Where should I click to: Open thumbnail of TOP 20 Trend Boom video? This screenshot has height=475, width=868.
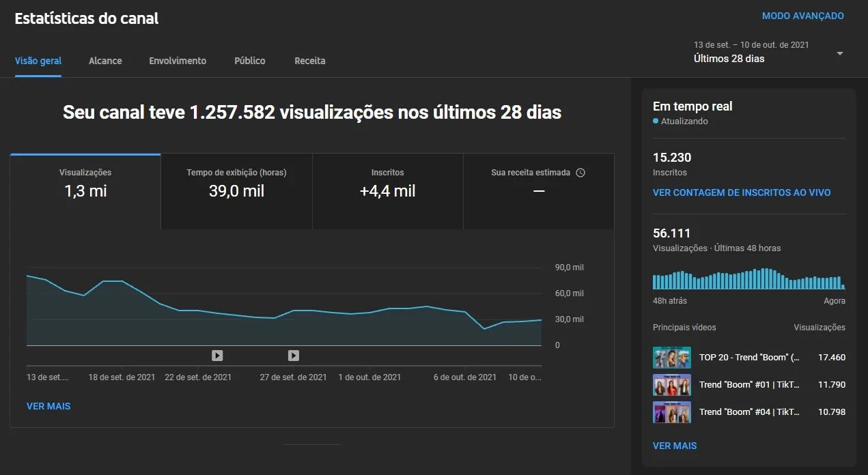click(x=672, y=357)
